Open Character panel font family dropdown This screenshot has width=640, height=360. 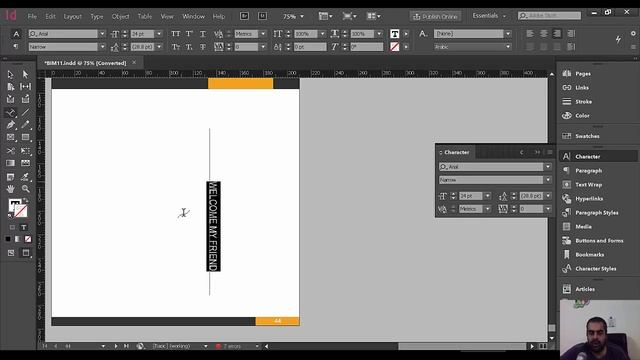(548, 167)
